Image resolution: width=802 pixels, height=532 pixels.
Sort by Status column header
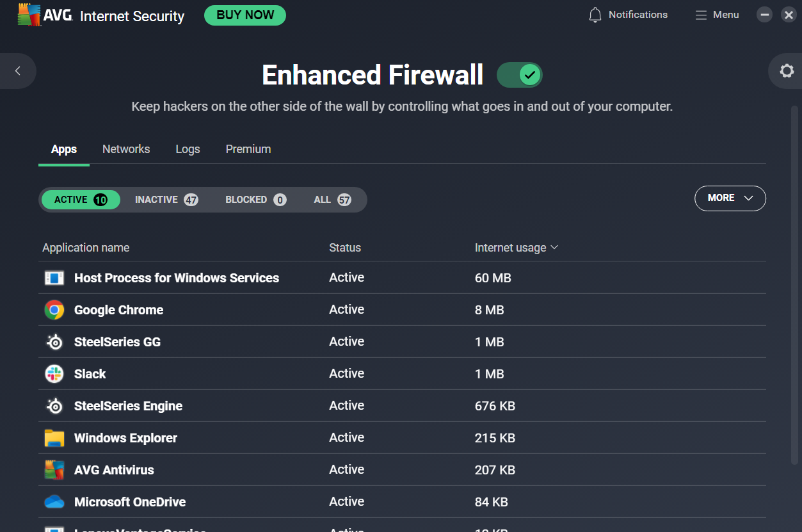click(x=345, y=248)
